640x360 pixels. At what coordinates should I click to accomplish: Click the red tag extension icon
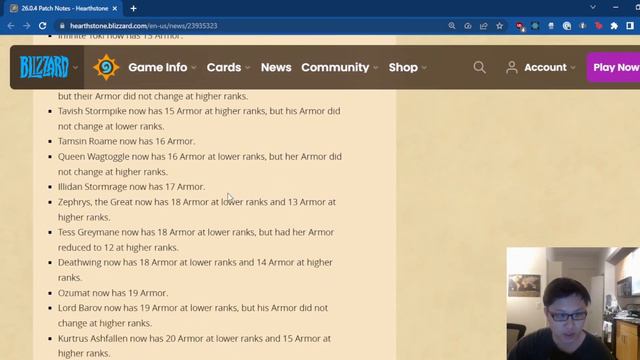(x=598, y=26)
